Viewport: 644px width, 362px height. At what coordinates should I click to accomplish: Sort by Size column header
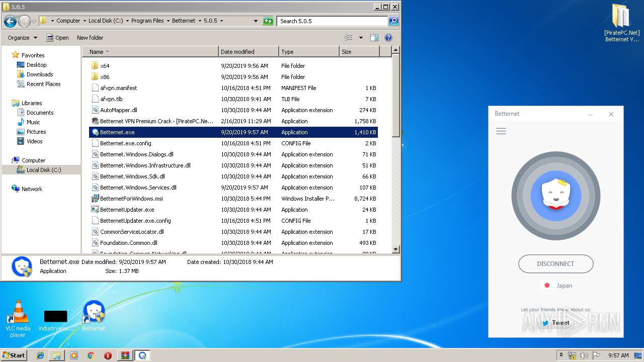pos(359,52)
